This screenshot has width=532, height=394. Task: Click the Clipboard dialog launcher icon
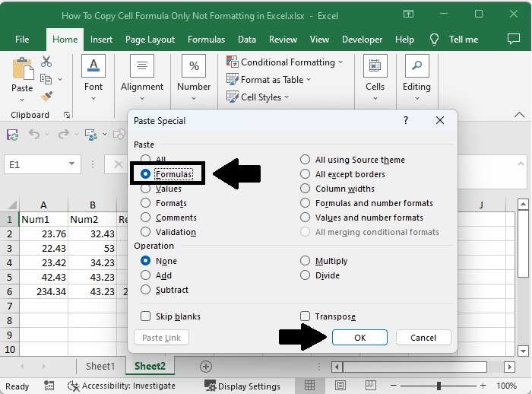67,115
